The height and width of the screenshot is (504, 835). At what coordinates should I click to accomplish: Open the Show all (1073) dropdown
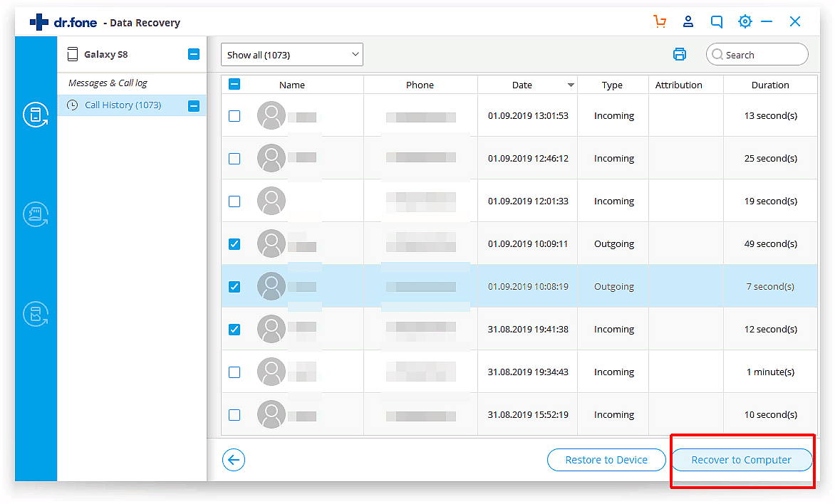(x=292, y=55)
